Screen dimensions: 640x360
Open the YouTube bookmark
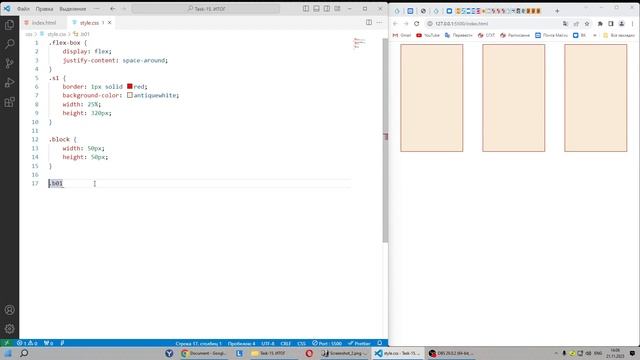[x=428, y=36]
